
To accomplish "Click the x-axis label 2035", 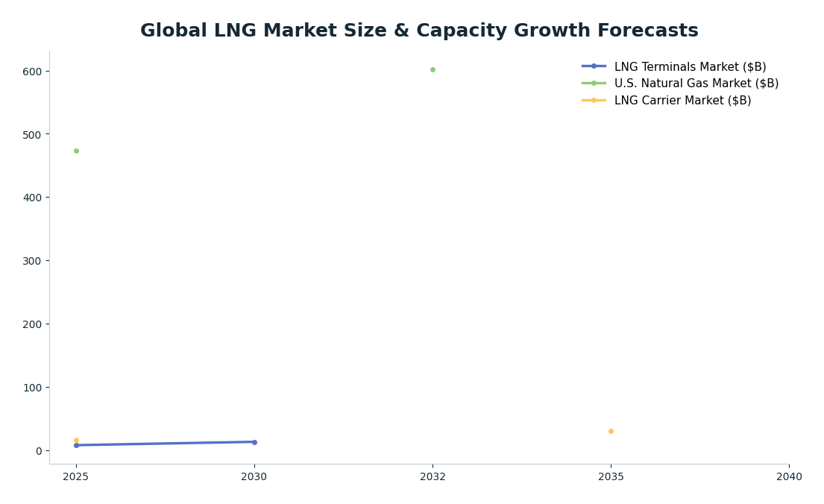I will coord(611,476).
